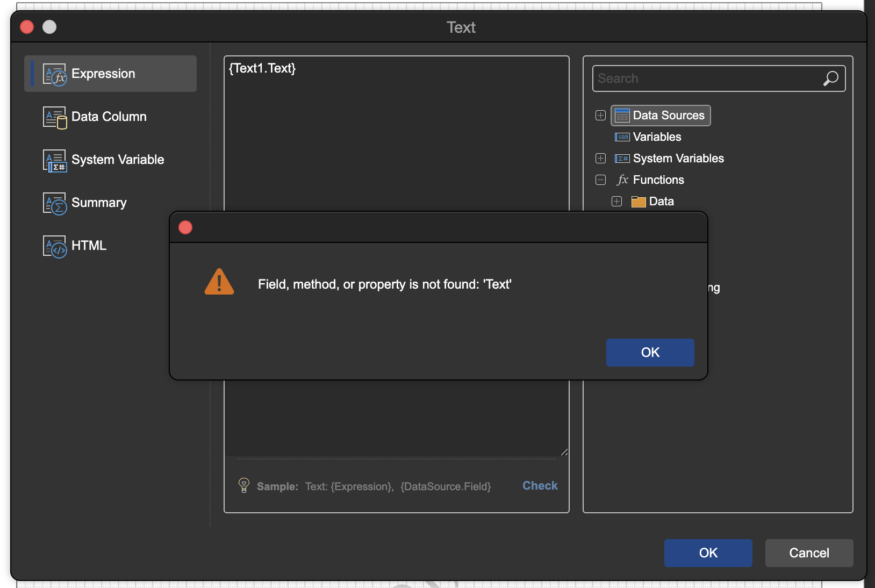Image resolution: width=875 pixels, height=588 pixels.
Task: Click the System Variable icon
Action: click(55, 160)
